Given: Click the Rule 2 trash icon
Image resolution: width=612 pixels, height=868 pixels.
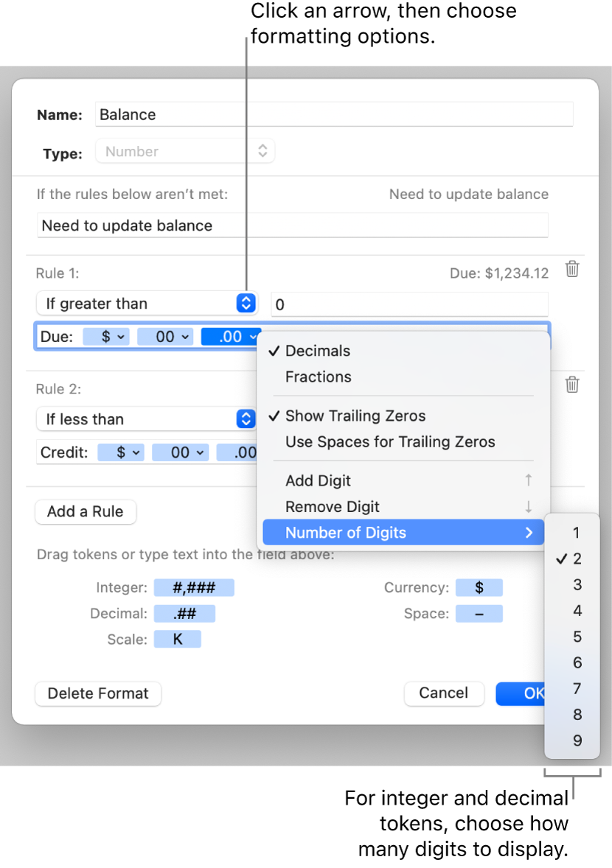Looking at the screenshot, I should coord(571,385).
